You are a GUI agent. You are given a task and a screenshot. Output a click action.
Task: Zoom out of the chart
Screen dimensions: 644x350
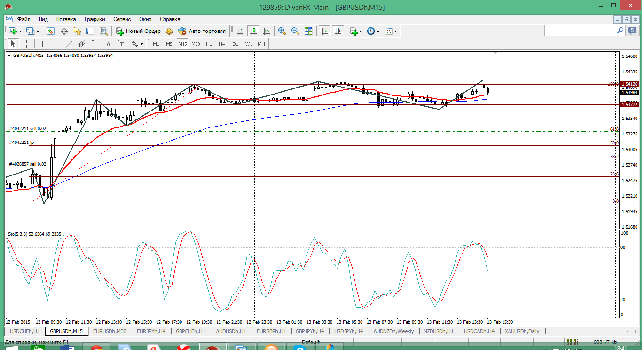tap(295, 31)
